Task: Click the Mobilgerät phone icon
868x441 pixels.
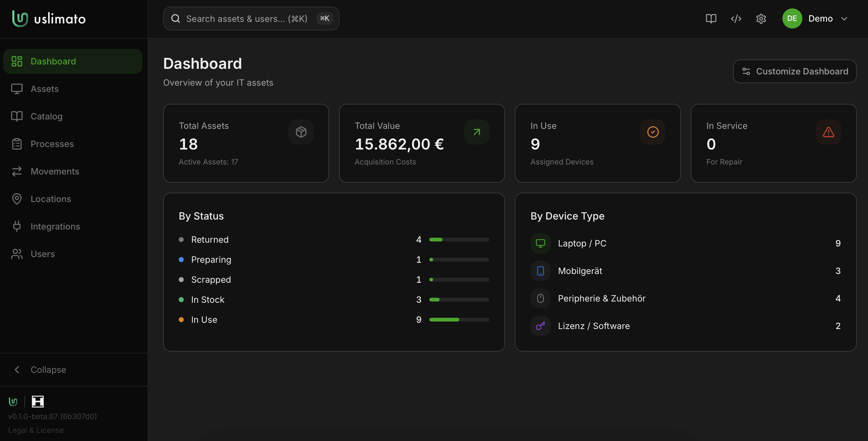Action: coord(541,271)
